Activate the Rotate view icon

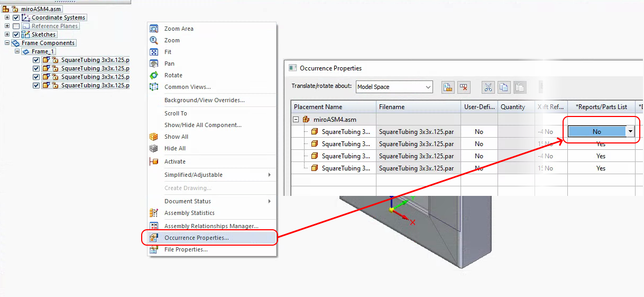pyautogui.click(x=154, y=75)
